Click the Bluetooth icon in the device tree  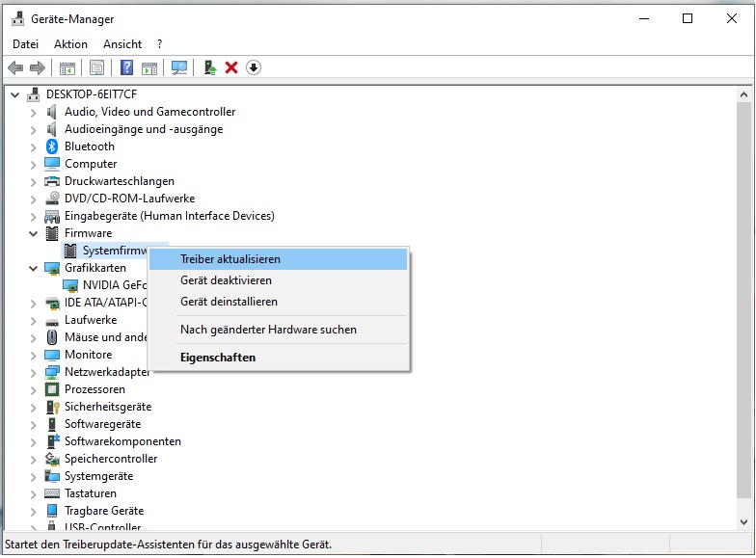coord(52,146)
